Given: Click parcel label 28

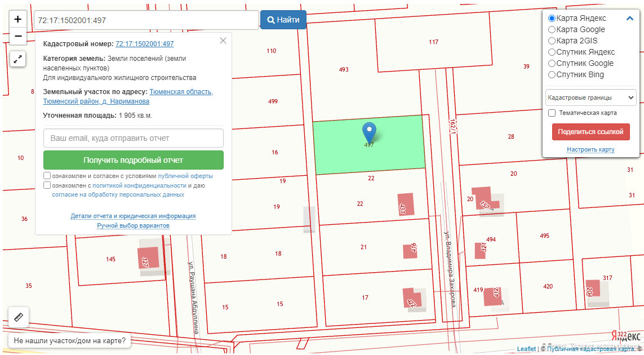Looking at the screenshot, I should (x=511, y=137).
